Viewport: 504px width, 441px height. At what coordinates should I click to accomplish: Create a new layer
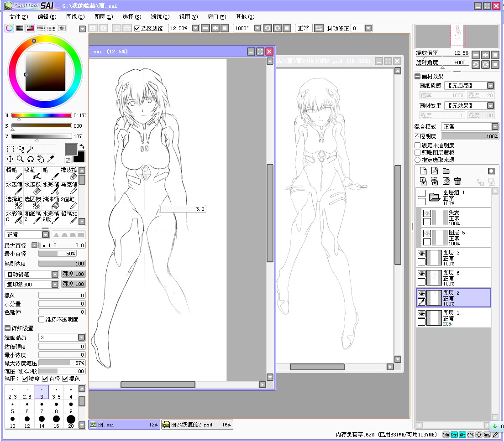point(423,171)
